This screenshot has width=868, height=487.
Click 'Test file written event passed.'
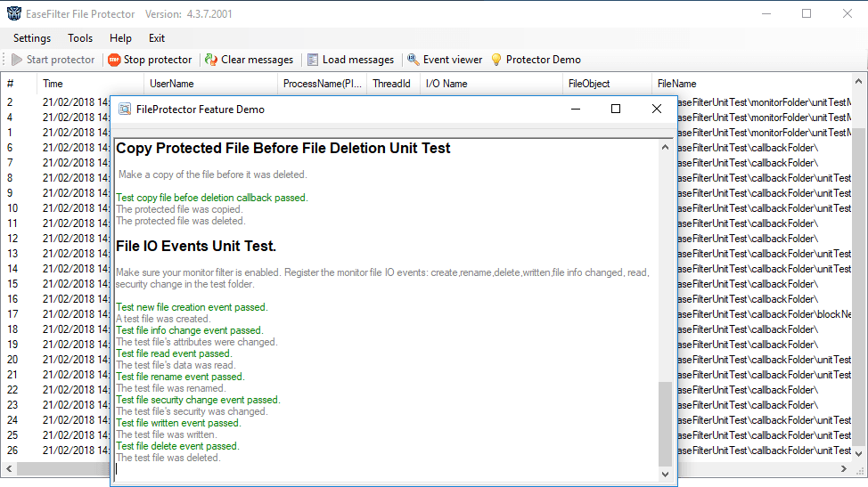coord(178,423)
